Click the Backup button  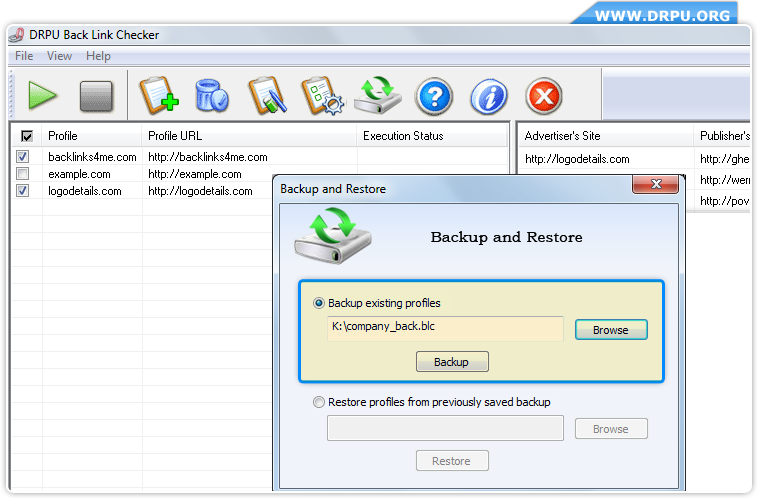point(452,362)
